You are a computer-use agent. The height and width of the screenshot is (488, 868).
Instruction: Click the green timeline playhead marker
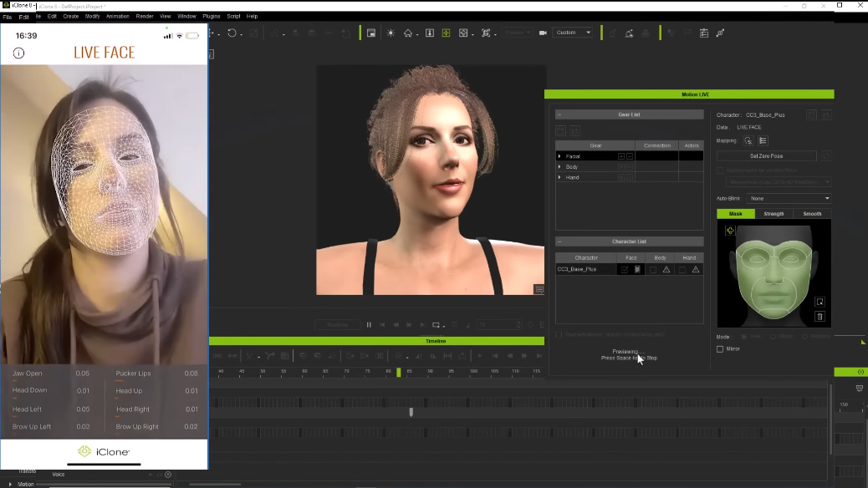tap(399, 373)
